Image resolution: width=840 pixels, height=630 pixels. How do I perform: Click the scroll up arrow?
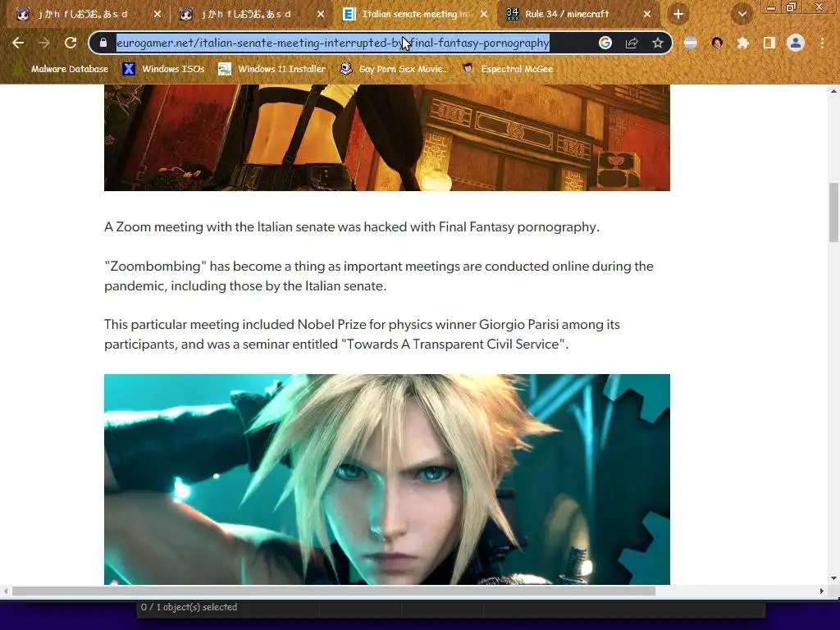(x=833, y=91)
